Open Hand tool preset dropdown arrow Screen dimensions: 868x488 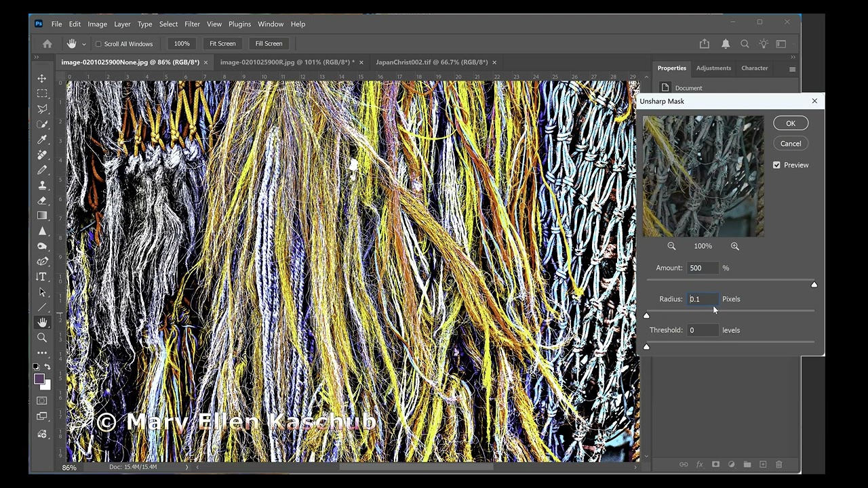tap(84, 44)
